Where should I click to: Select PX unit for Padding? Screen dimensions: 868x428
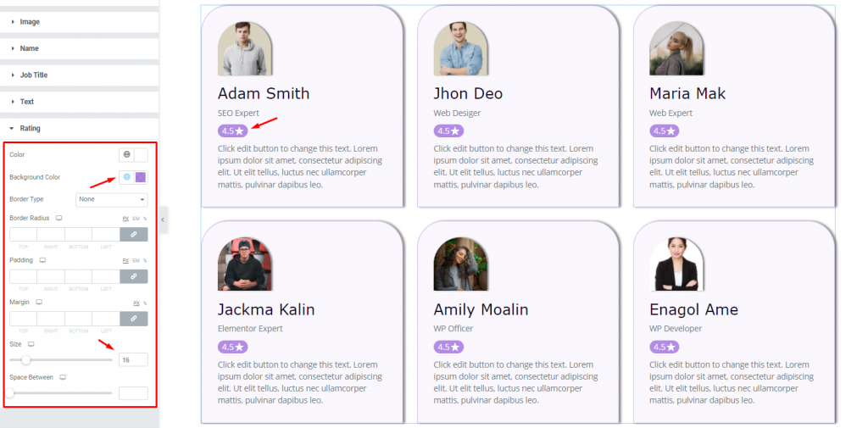pos(125,261)
